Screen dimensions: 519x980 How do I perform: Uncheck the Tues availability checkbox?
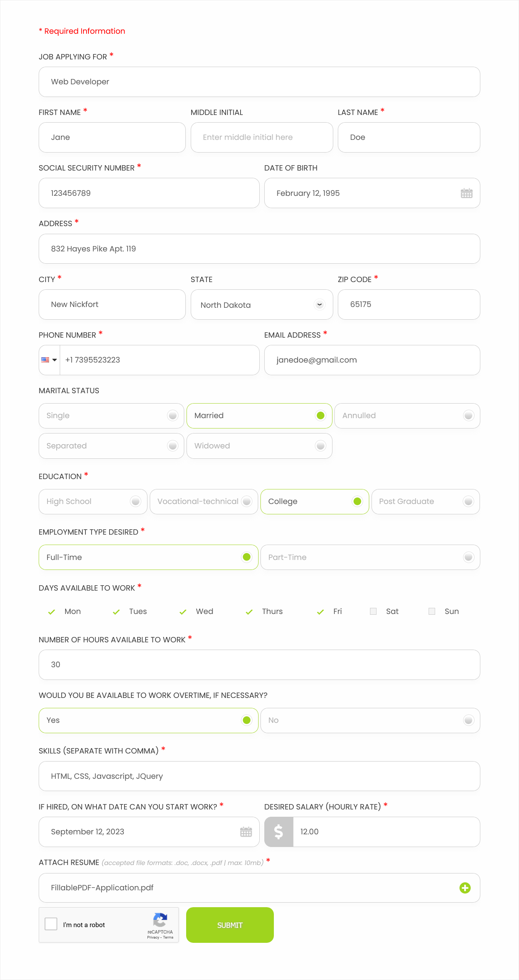(116, 612)
